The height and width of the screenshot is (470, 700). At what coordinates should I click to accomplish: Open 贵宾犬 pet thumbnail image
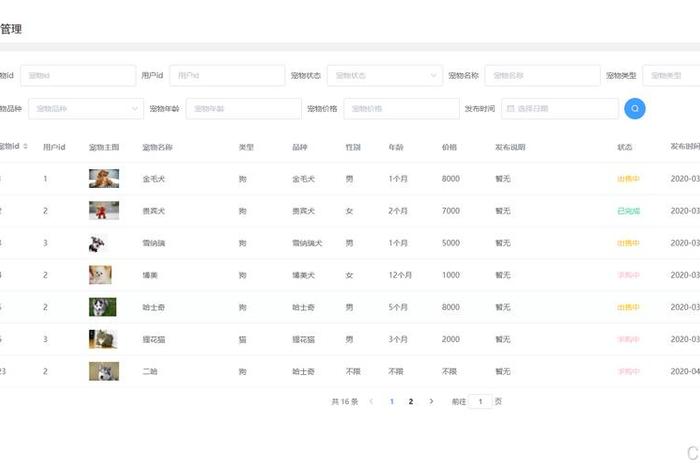[104, 211]
